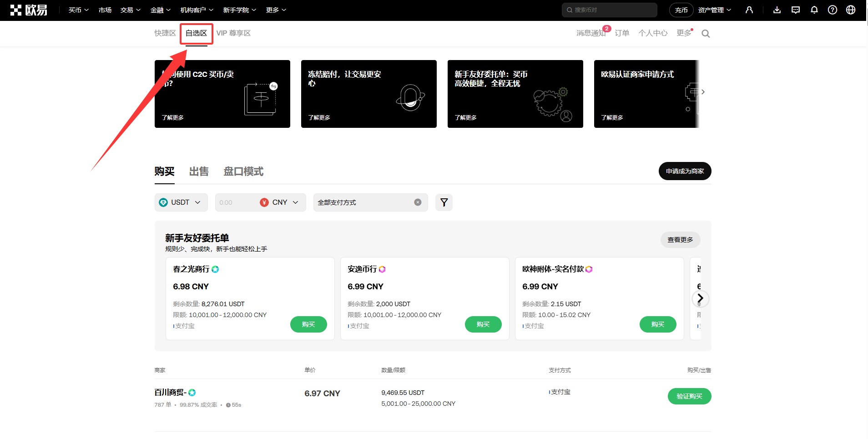Open the language globe icon
Screen dimensions: 868x439
click(851, 10)
